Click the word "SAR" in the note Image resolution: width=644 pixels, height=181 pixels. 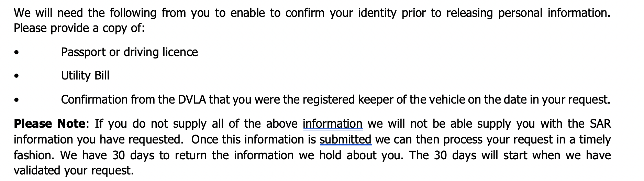click(600, 124)
